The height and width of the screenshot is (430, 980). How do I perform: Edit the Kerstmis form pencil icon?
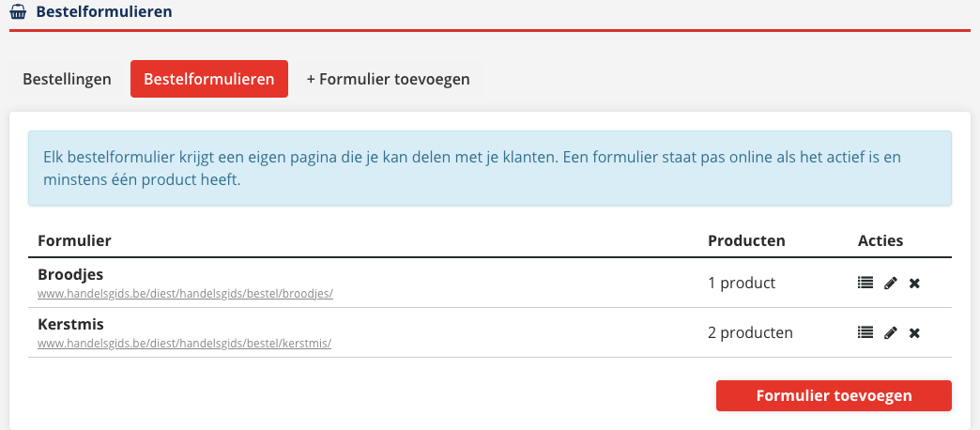point(891,333)
